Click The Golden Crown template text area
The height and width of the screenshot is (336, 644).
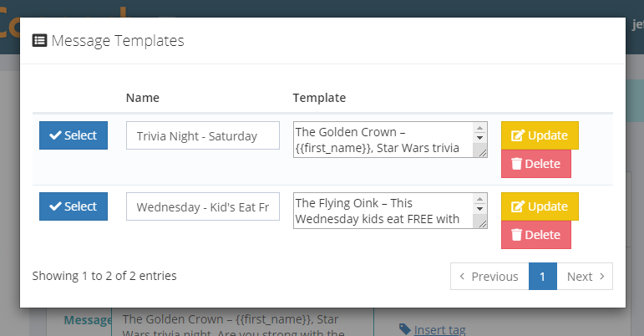[383, 140]
